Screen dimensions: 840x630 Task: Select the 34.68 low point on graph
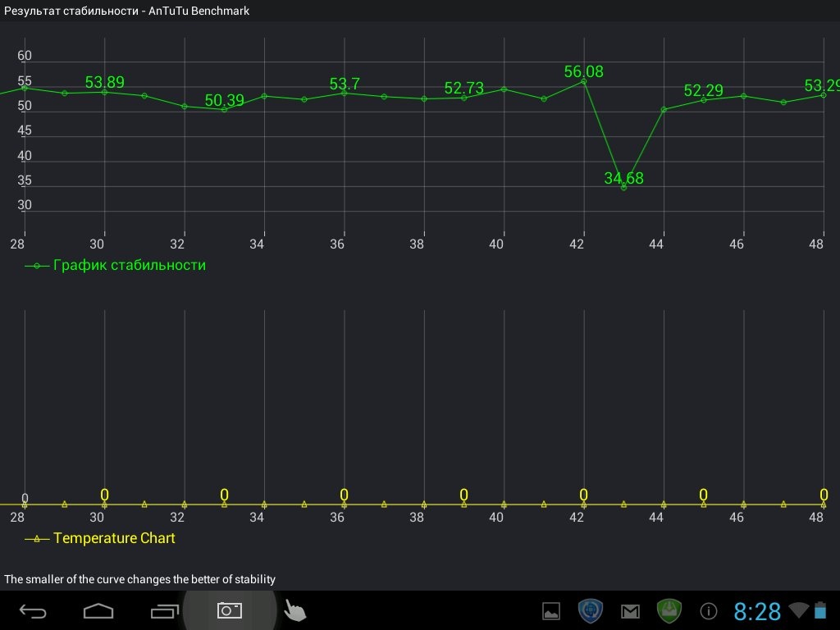623,187
